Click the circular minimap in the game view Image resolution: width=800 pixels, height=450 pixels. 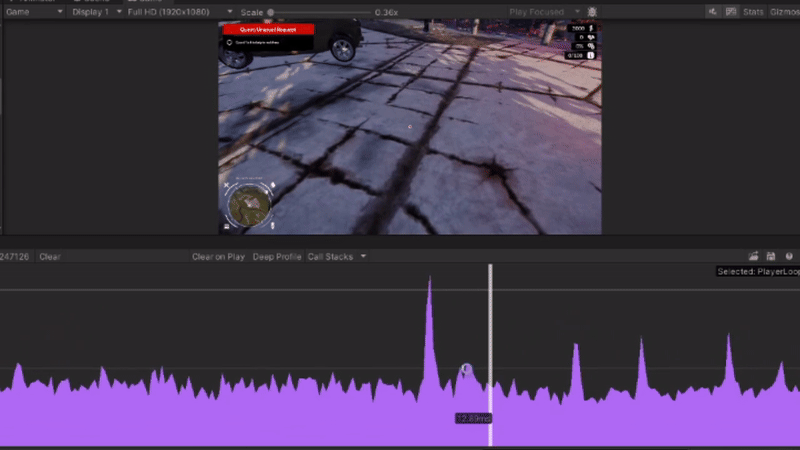point(249,205)
